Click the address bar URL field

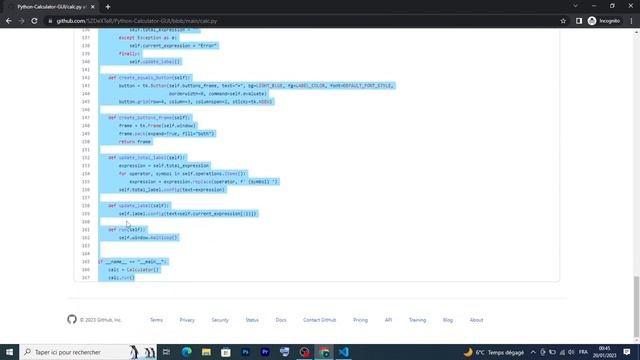click(302, 21)
